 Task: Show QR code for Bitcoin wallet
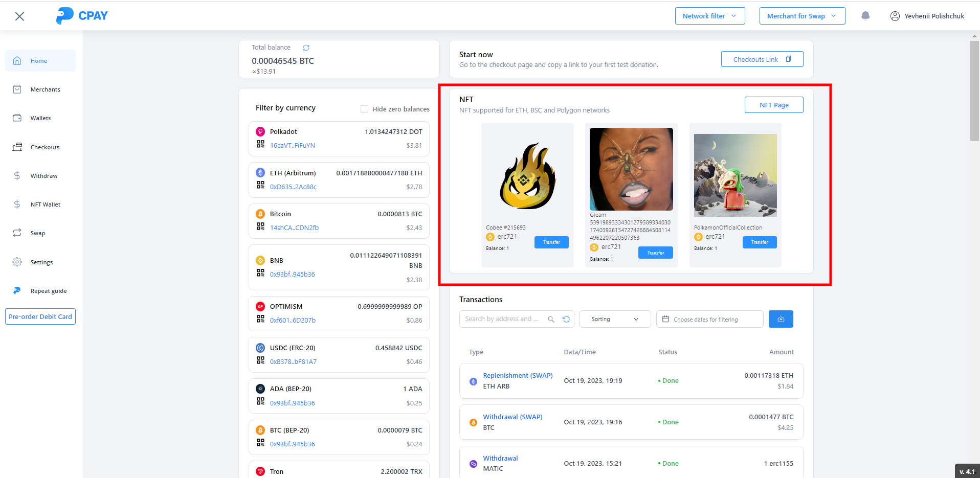260,226
